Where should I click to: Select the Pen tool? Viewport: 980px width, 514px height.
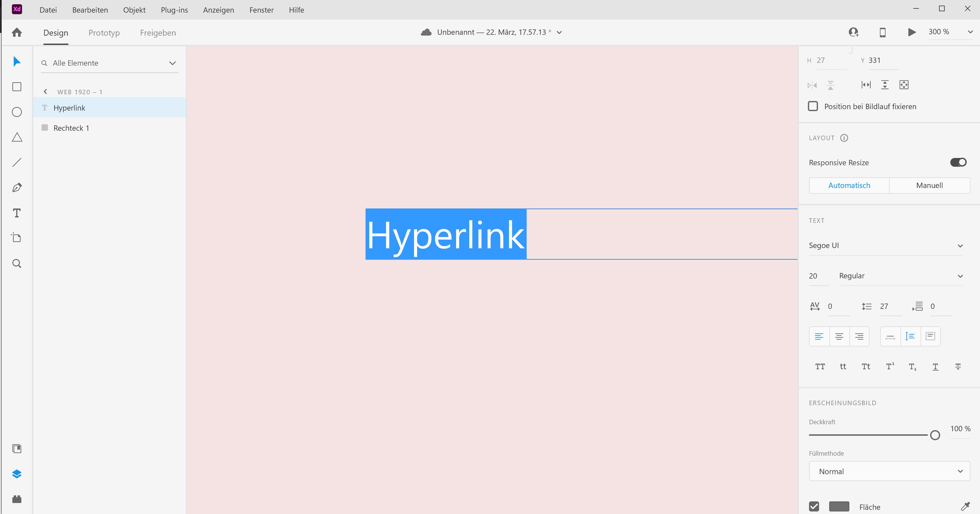16,187
